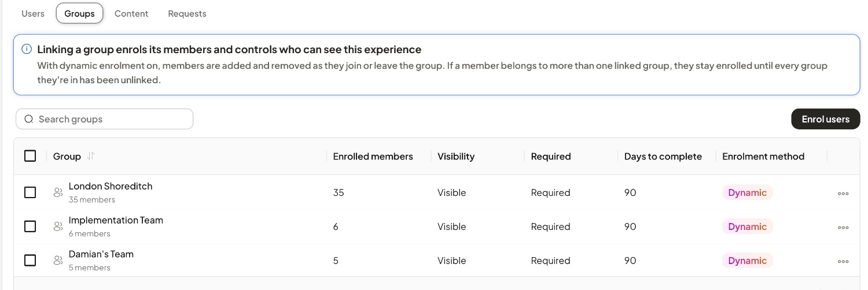Image resolution: width=868 pixels, height=290 pixels.
Task: Click the Dynamic badge for London Shoreditch
Action: coord(747,193)
